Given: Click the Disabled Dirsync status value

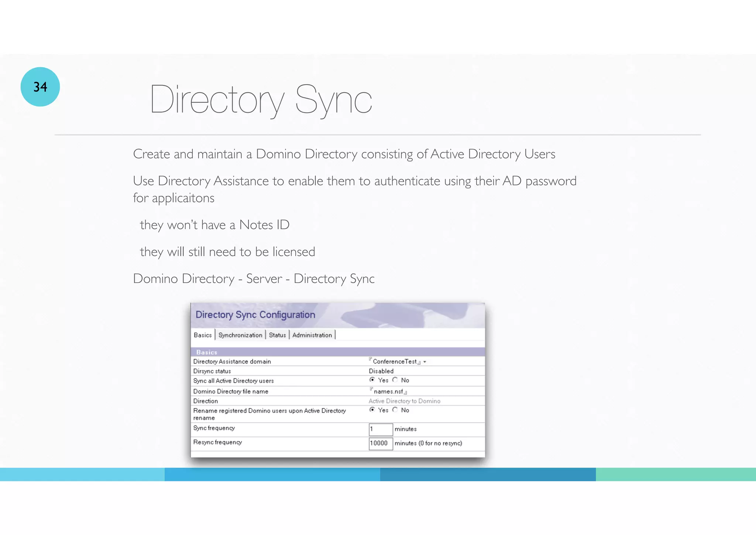Looking at the screenshot, I should pyautogui.click(x=381, y=371).
